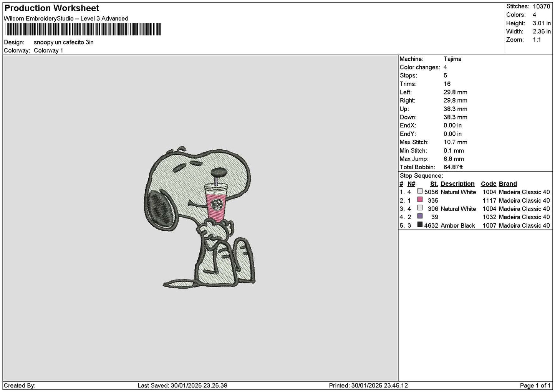Select thread code '1007'
Screen dimensions: 555x392
(490, 226)
